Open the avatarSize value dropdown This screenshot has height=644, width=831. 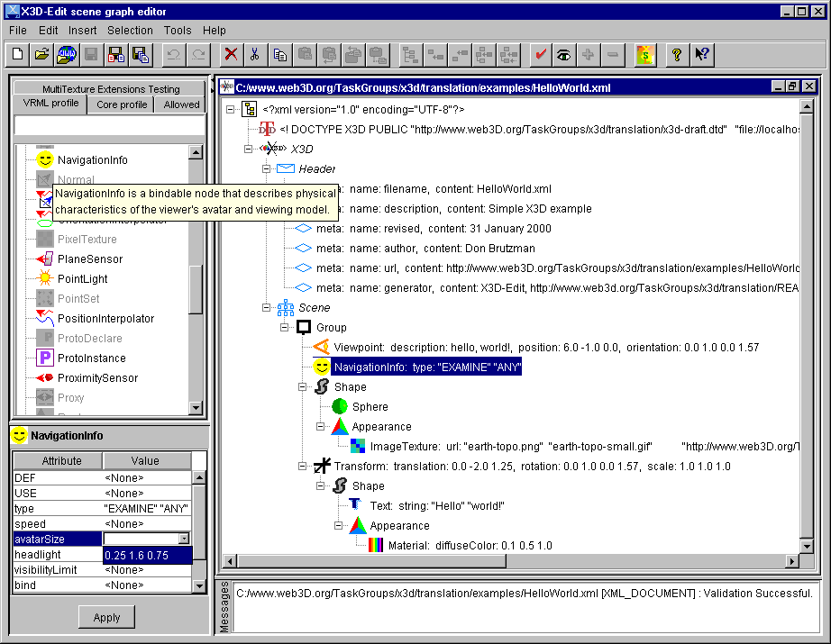pyautogui.click(x=183, y=539)
